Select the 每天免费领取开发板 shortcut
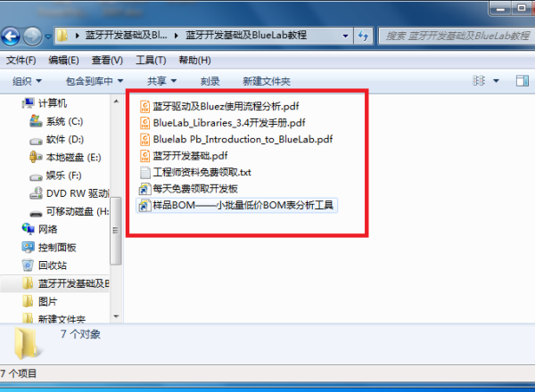The width and height of the screenshot is (535, 392). (188, 189)
